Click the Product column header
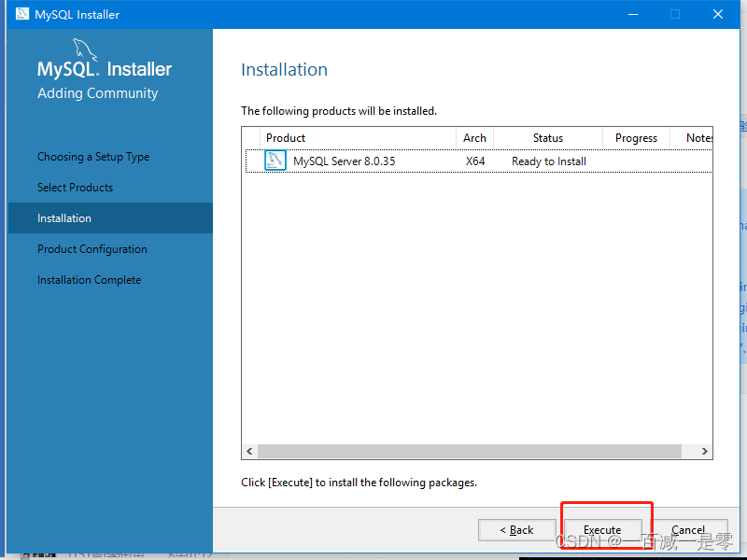747x560 pixels. [358, 138]
